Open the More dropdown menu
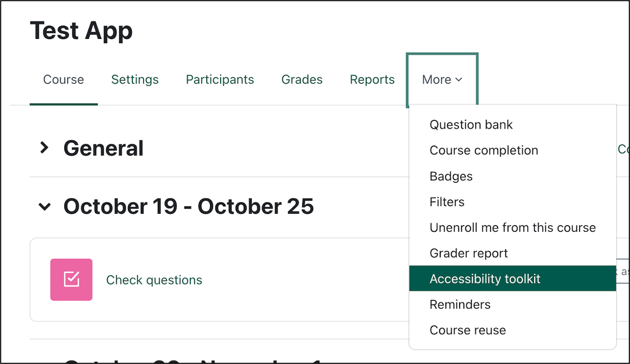This screenshot has width=630, height=364. (x=442, y=79)
